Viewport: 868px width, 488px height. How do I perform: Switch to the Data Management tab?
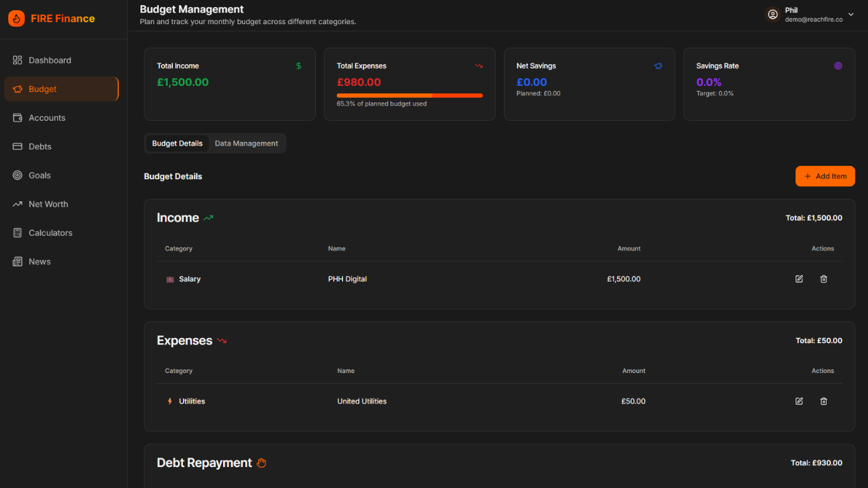pyautogui.click(x=246, y=143)
